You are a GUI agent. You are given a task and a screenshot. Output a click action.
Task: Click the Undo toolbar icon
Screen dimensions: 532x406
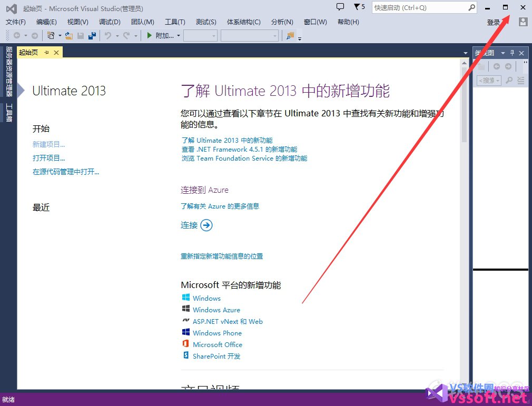coord(108,35)
